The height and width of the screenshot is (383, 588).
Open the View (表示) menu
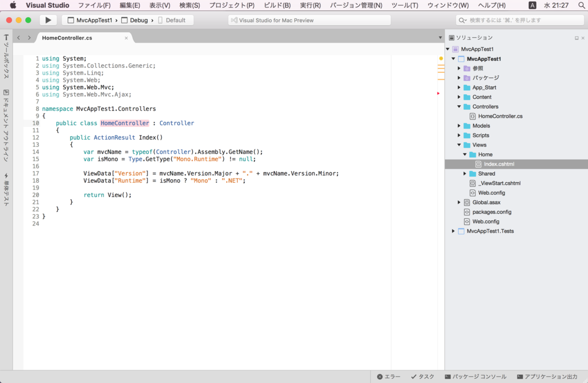coord(160,5)
